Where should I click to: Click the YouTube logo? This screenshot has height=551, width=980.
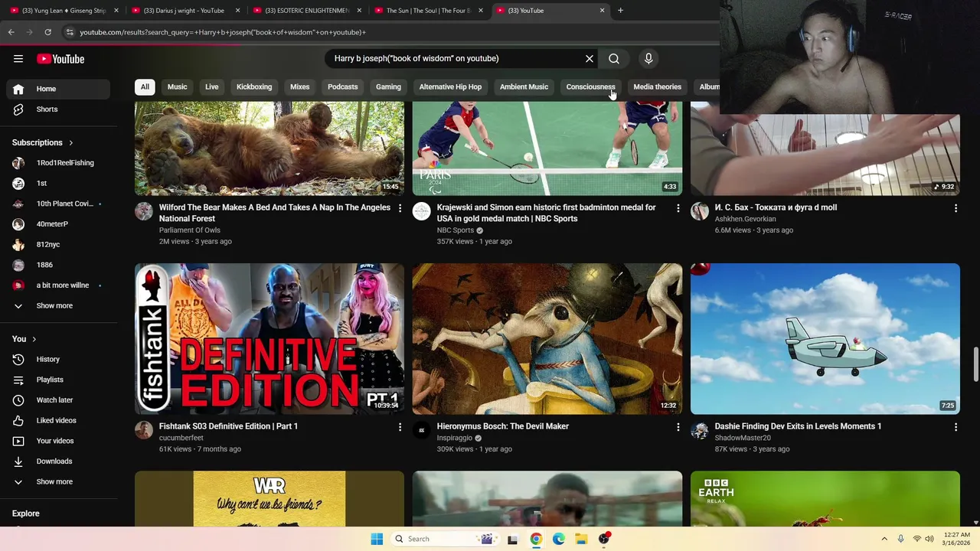[x=60, y=59]
